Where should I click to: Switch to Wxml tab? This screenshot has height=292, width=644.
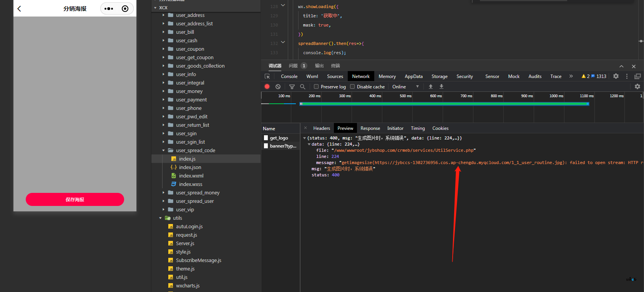(x=312, y=76)
